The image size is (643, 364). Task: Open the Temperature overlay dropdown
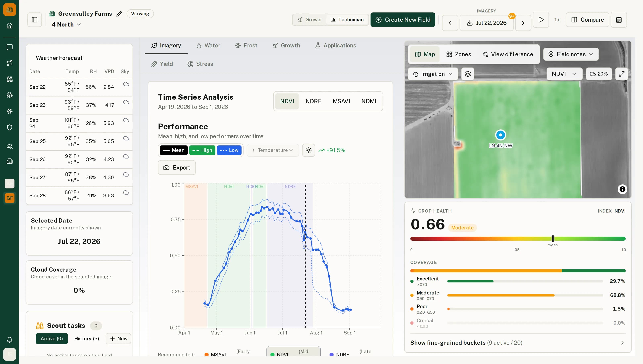point(273,150)
